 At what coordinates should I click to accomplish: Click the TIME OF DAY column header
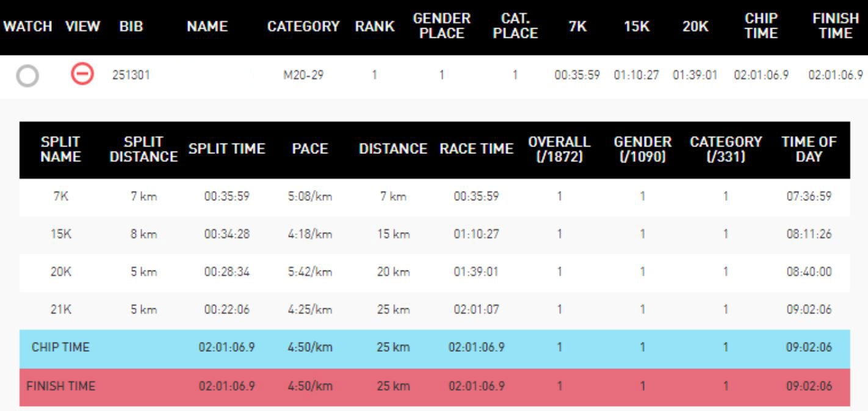pyautogui.click(x=809, y=149)
